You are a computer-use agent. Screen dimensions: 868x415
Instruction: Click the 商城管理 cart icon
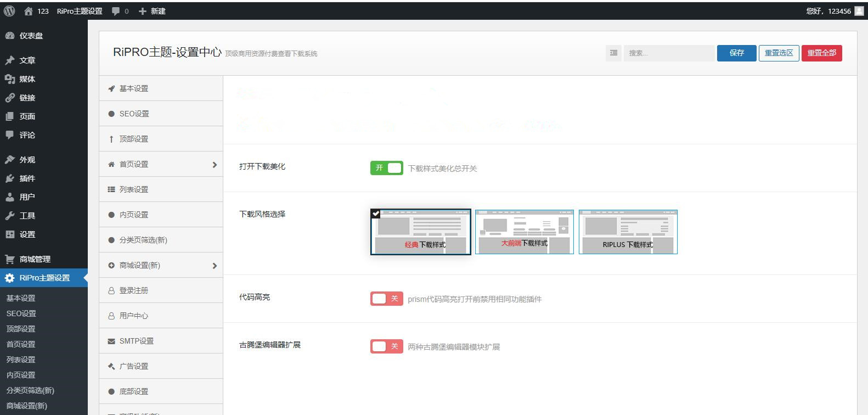pyautogui.click(x=10, y=259)
